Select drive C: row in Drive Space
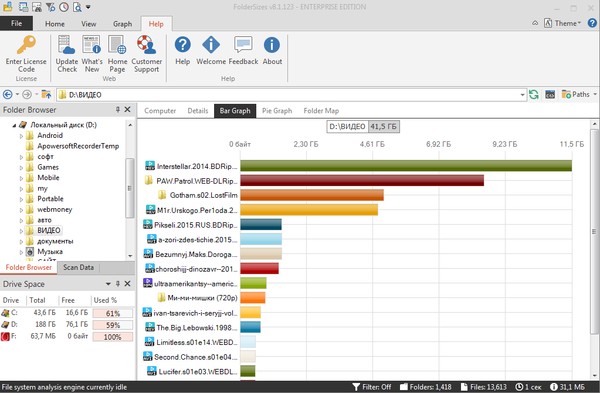Viewport: 600px width, 393px height. 67,313
